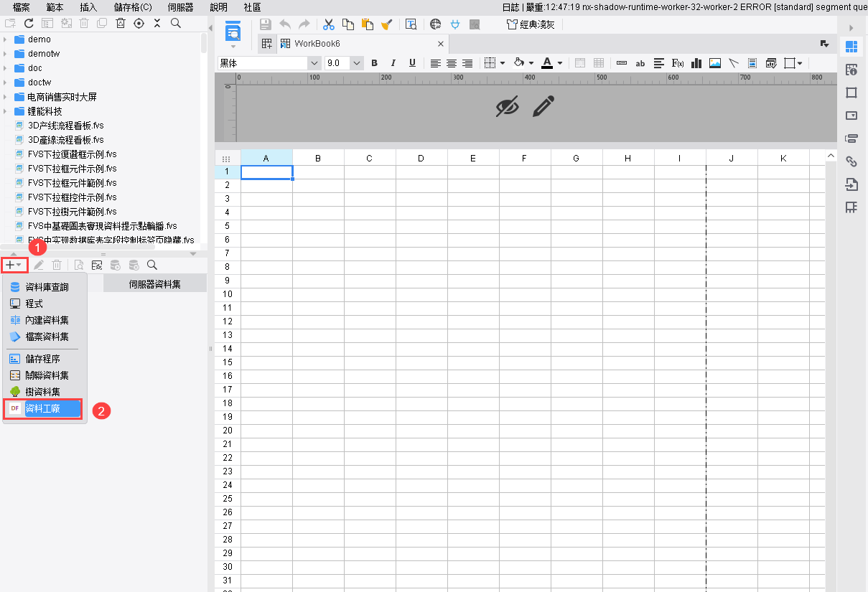Select 資料工廠 from the dataset menu
The height and width of the screenshot is (592, 868).
tap(45, 409)
